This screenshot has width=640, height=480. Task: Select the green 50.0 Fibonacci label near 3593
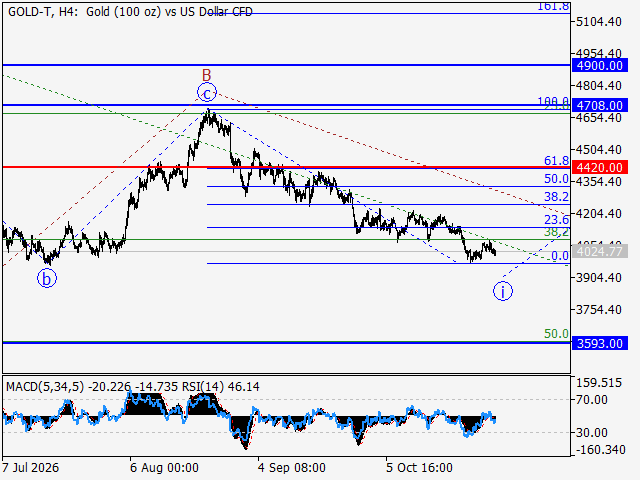[x=556, y=334]
